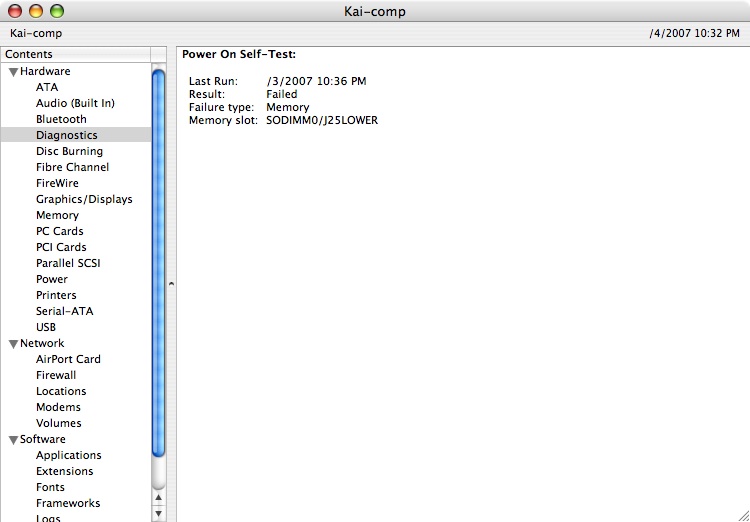Zoom window with green button
Screen dimensions: 750x522
(x=57, y=11)
